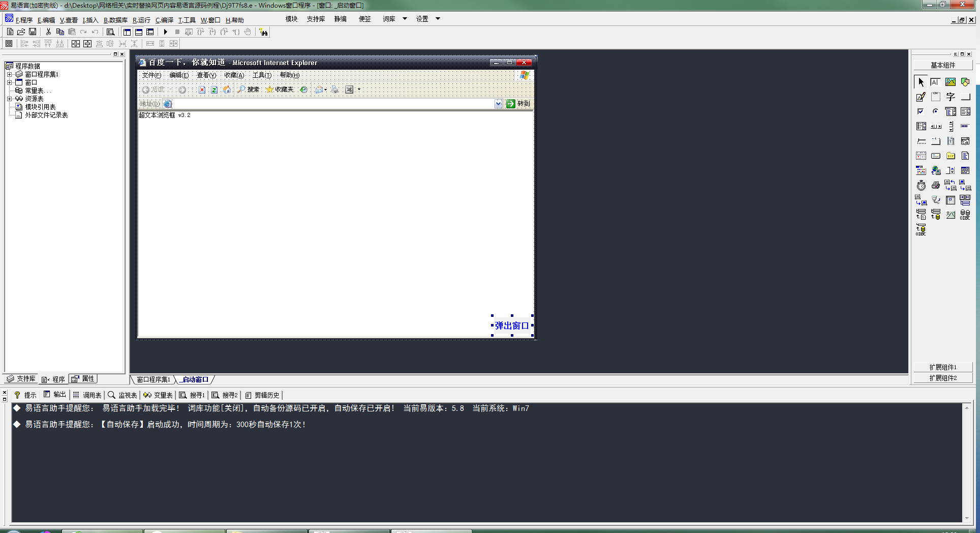Pick the ODBC database component

[965, 215]
